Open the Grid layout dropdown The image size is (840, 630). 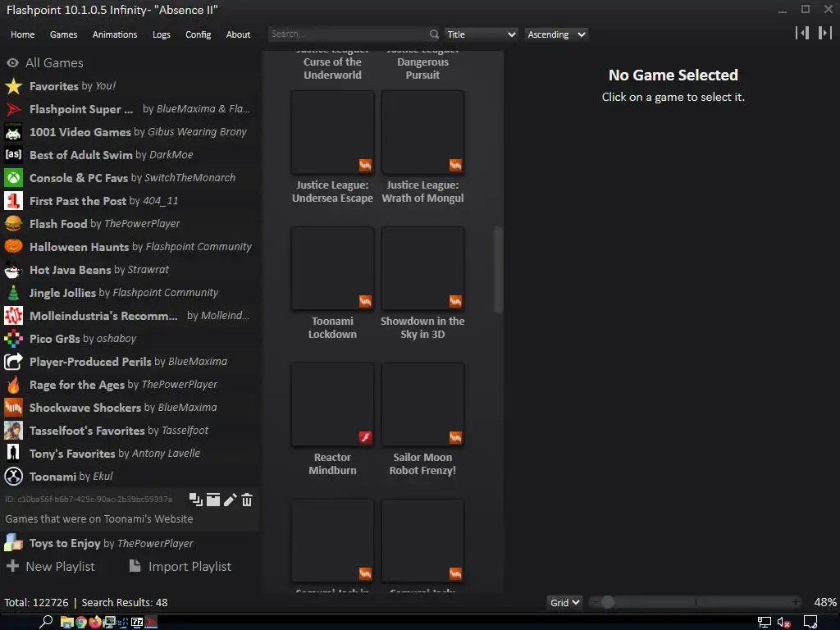pyautogui.click(x=564, y=603)
